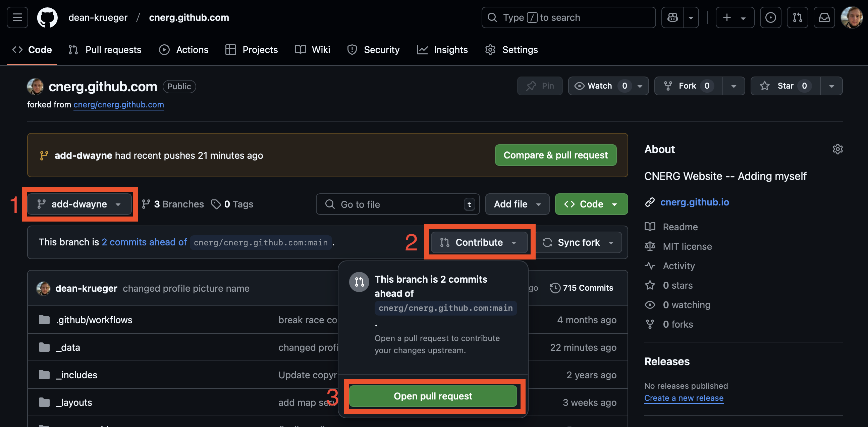Open the Add file dropdown
The width and height of the screenshot is (868, 427).
pos(517,204)
